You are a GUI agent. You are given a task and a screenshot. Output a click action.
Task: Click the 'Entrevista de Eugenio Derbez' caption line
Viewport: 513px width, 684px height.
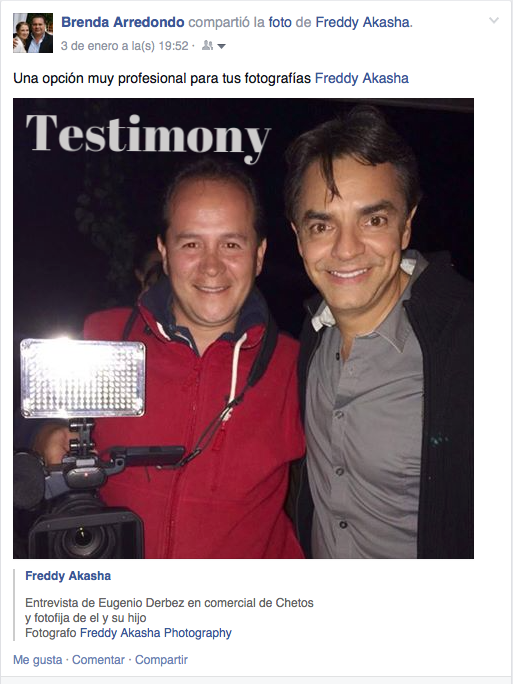(x=169, y=603)
